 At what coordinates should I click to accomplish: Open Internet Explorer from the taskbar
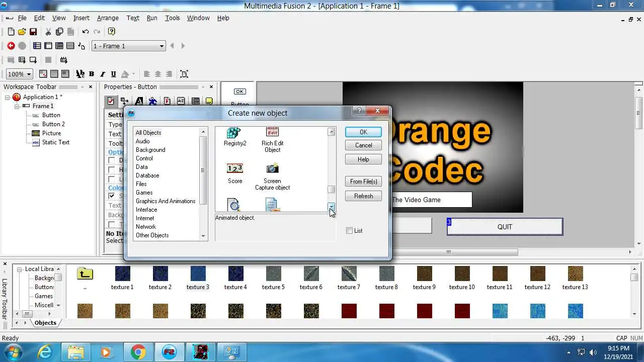pyautogui.click(x=45, y=352)
